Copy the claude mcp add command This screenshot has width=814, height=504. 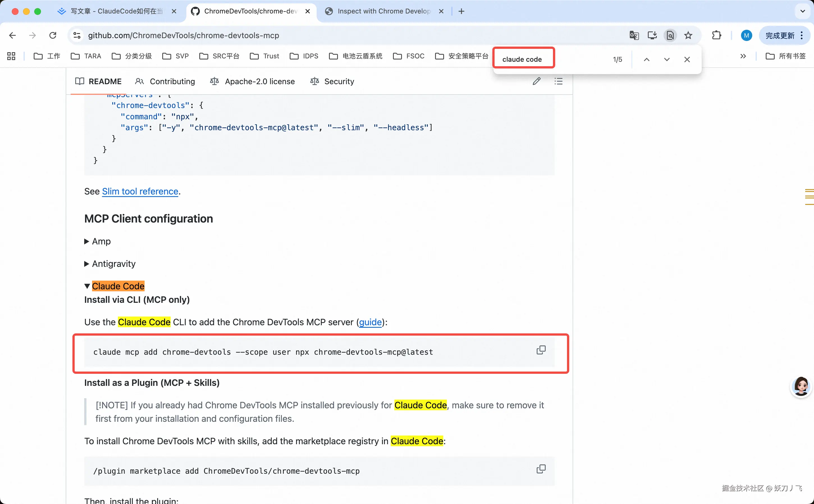coord(541,350)
